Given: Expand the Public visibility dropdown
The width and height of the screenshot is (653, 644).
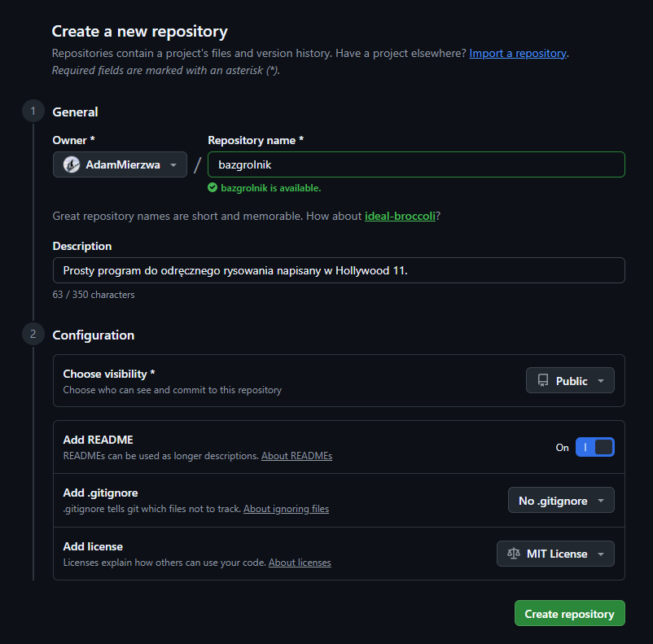Looking at the screenshot, I should [x=570, y=381].
